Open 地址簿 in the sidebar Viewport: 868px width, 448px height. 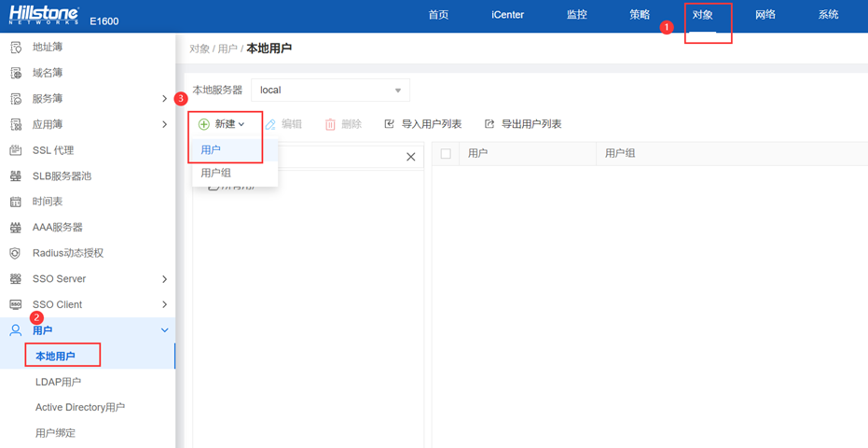click(48, 47)
